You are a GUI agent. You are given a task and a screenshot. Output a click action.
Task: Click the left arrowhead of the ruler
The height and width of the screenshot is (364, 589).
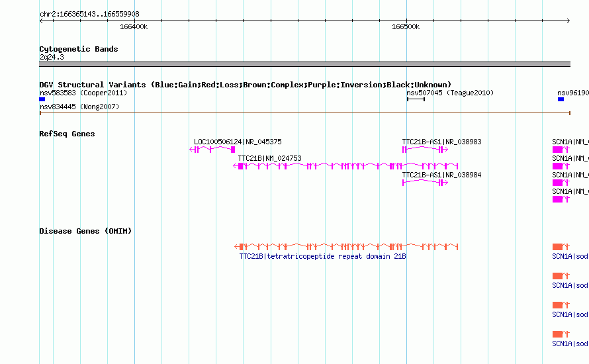[x=41, y=21]
